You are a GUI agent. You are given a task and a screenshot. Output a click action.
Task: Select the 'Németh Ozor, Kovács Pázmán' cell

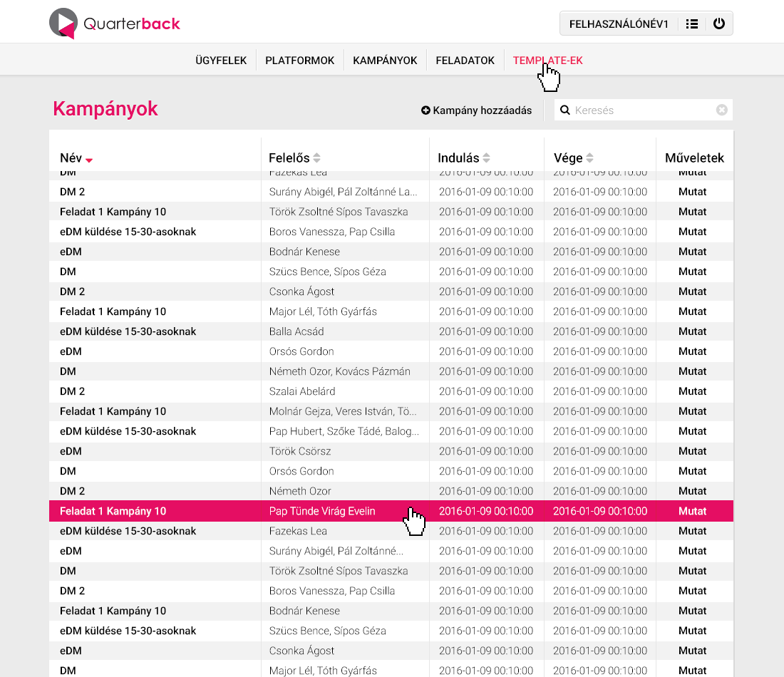point(339,371)
